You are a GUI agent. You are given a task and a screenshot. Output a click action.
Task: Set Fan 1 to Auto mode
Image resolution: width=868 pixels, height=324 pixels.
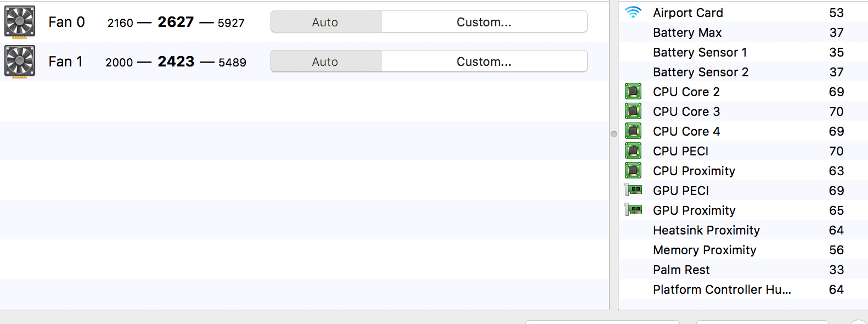326,62
